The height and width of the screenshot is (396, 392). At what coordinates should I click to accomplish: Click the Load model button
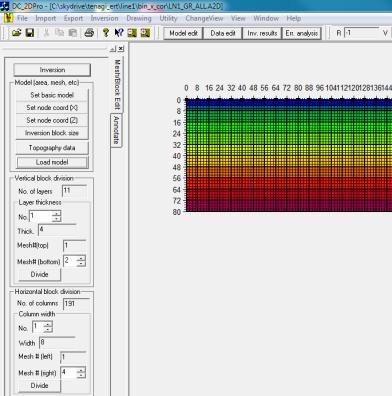coord(52,162)
